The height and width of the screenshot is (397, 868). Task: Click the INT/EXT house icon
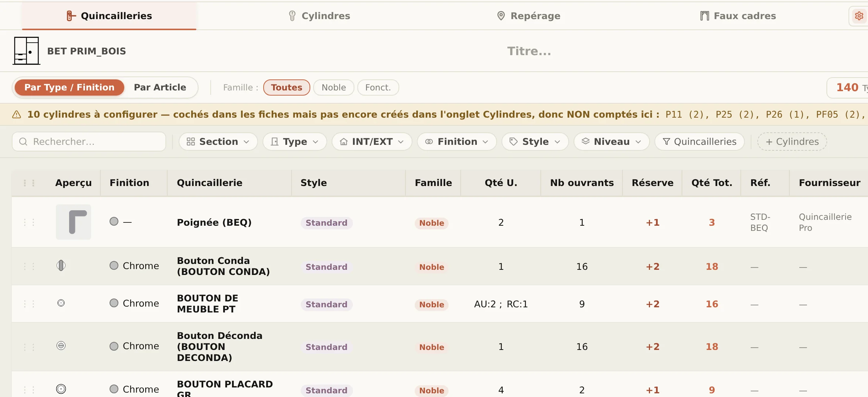(x=344, y=142)
